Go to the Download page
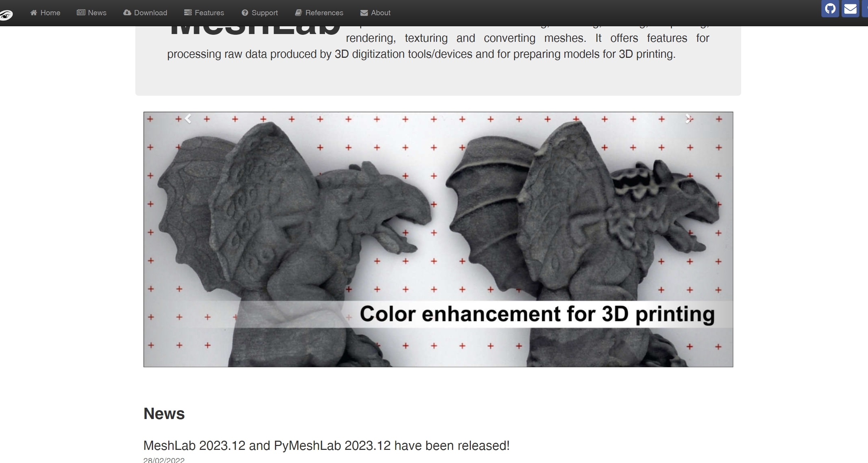This screenshot has width=868, height=463. tap(145, 13)
